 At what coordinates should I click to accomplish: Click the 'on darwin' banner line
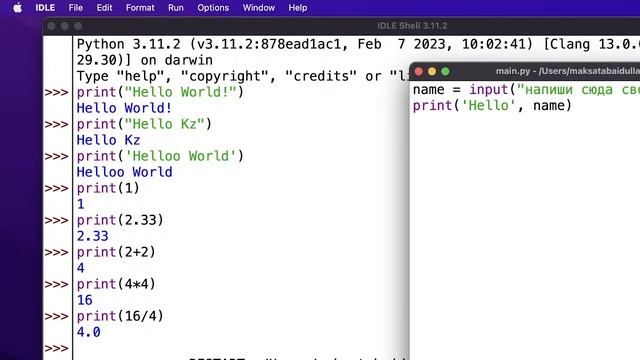(x=144, y=60)
